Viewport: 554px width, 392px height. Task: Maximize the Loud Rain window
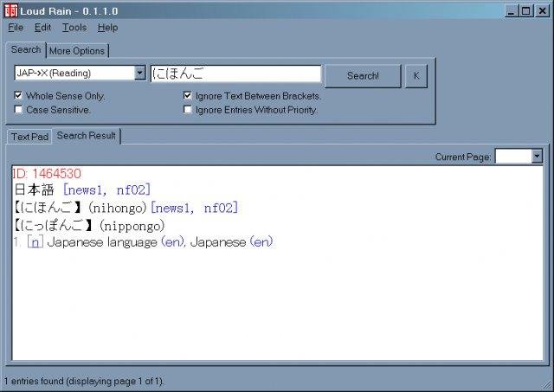[x=525, y=11]
